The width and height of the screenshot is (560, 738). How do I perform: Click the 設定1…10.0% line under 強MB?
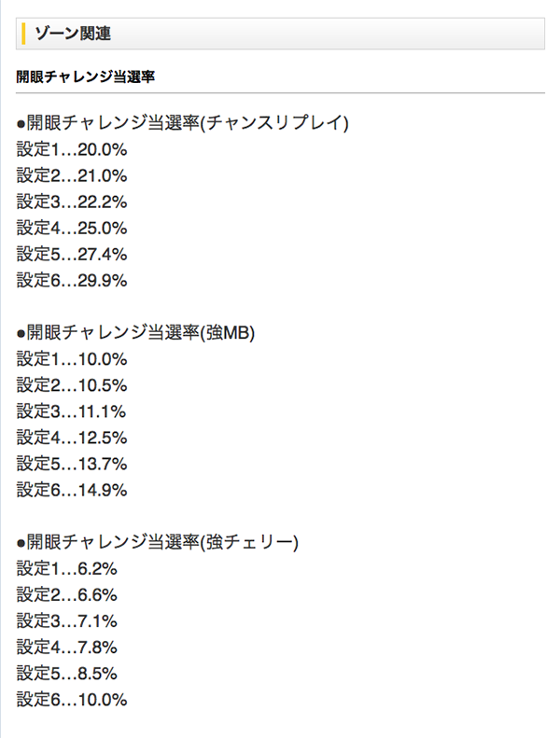[x=72, y=359]
